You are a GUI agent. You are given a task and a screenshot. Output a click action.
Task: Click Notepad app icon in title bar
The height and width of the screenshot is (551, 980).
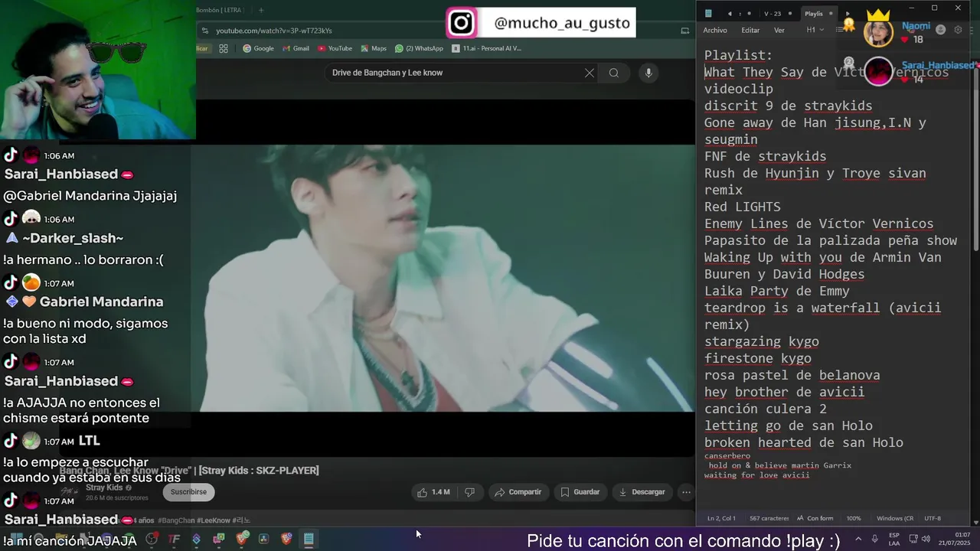pyautogui.click(x=708, y=13)
